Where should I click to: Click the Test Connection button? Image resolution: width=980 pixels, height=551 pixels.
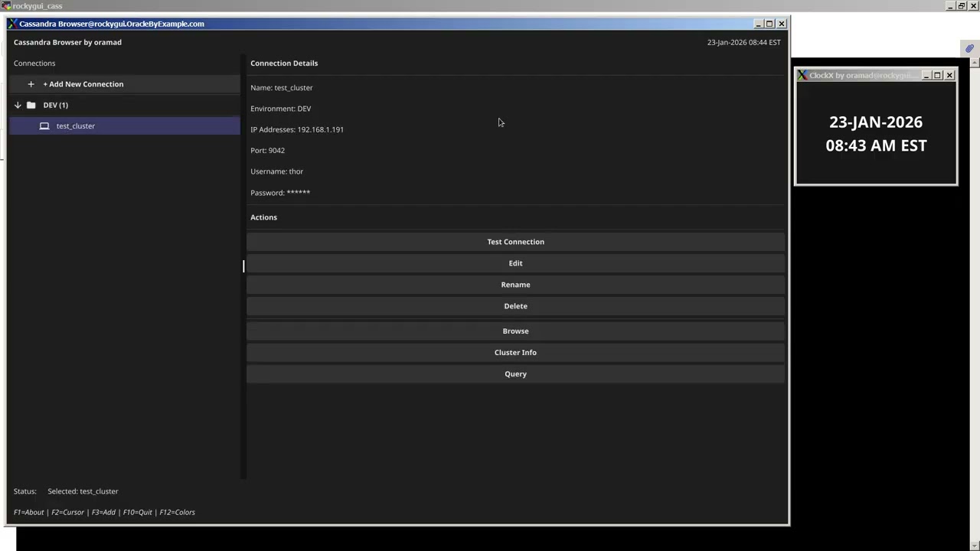pos(515,242)
